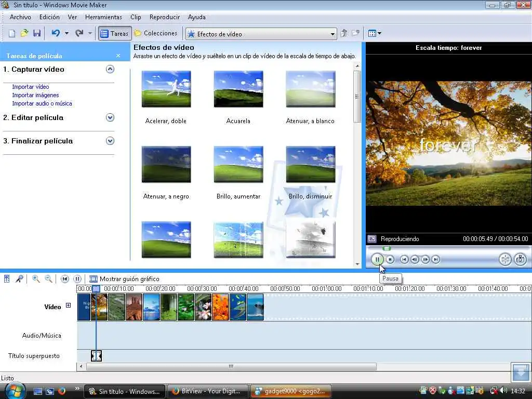This screenshot has width=532, height=399.
Task: Expand the Editar película section
Action: [x=110, y=117]
